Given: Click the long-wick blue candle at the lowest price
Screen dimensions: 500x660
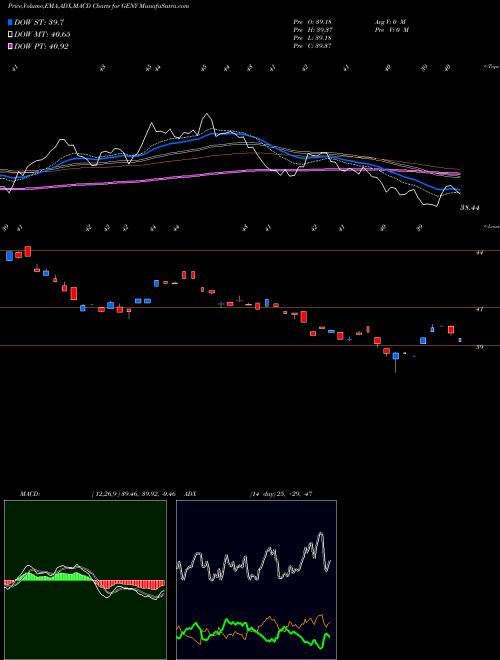Looking at the screenshot, I should [396, 357].
